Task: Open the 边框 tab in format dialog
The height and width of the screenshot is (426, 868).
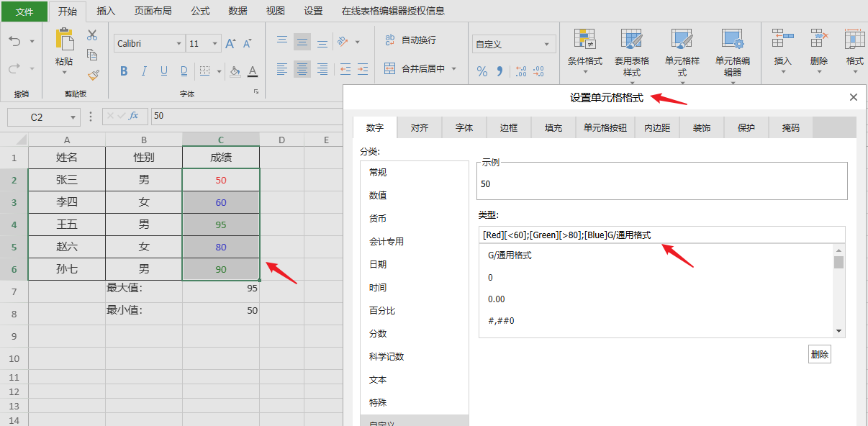Action: (509, 127)
